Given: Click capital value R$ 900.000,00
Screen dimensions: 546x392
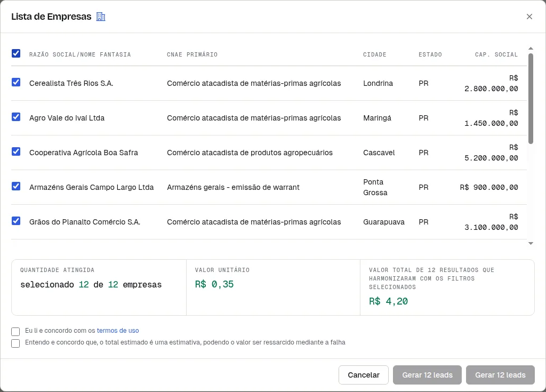Looking at the screenshot, I should [489, 187].
